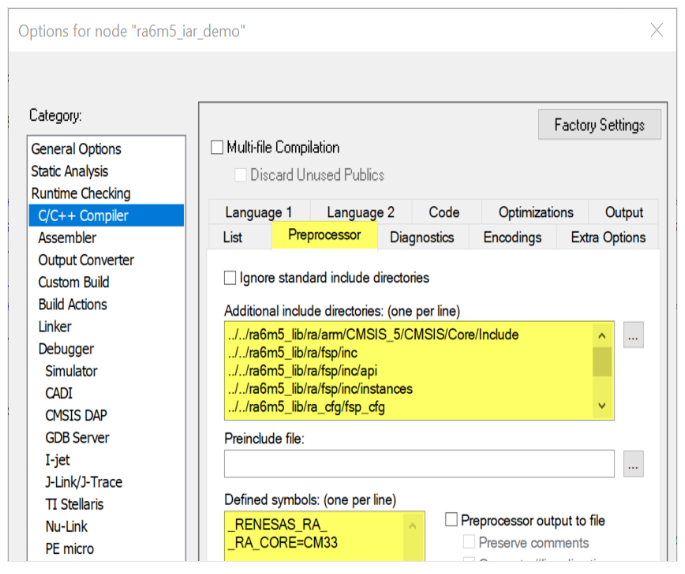The width and height of the screenshot is (685, 574).
Task: Open browse dialog for additional include directories
Action: click(633, 335)
